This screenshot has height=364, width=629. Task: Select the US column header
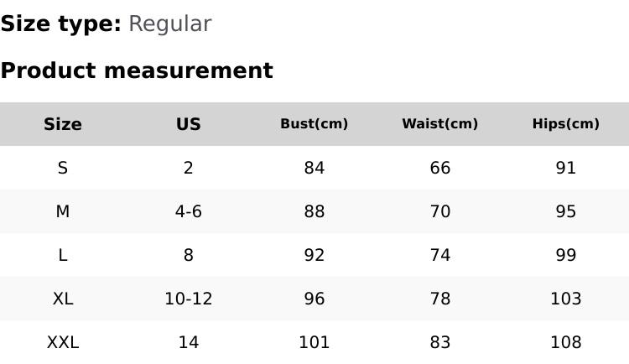click(x=189, y=124)
